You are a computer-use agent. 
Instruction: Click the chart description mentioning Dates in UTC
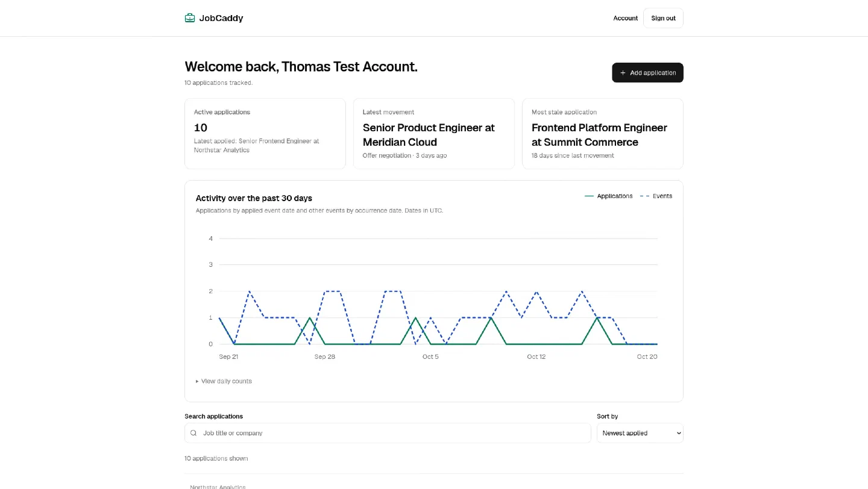tap(319, 211)
